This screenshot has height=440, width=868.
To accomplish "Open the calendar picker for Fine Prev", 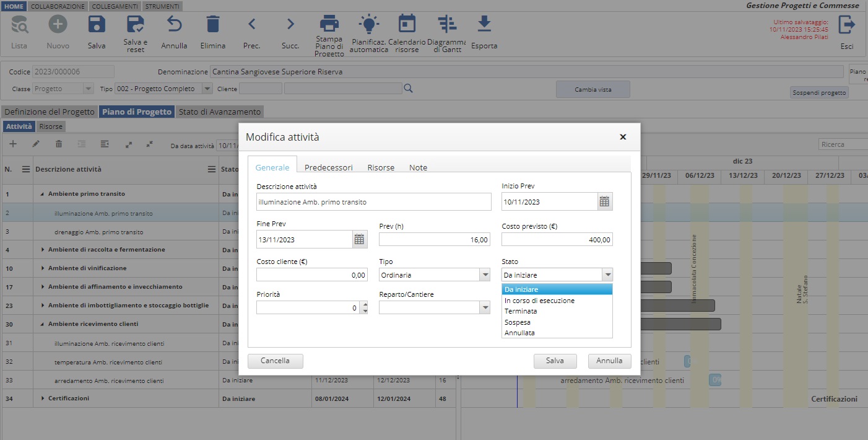I will 360,239.
